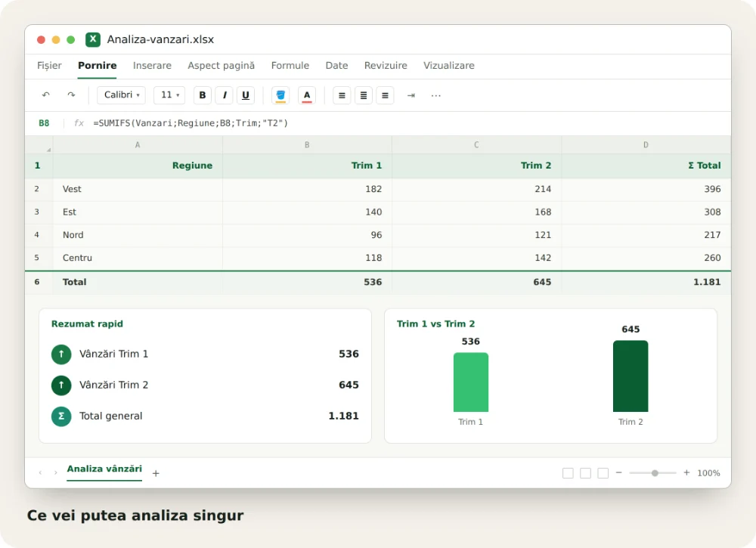
Task: Switch to third view mode icon
Action: click(603, 473)
